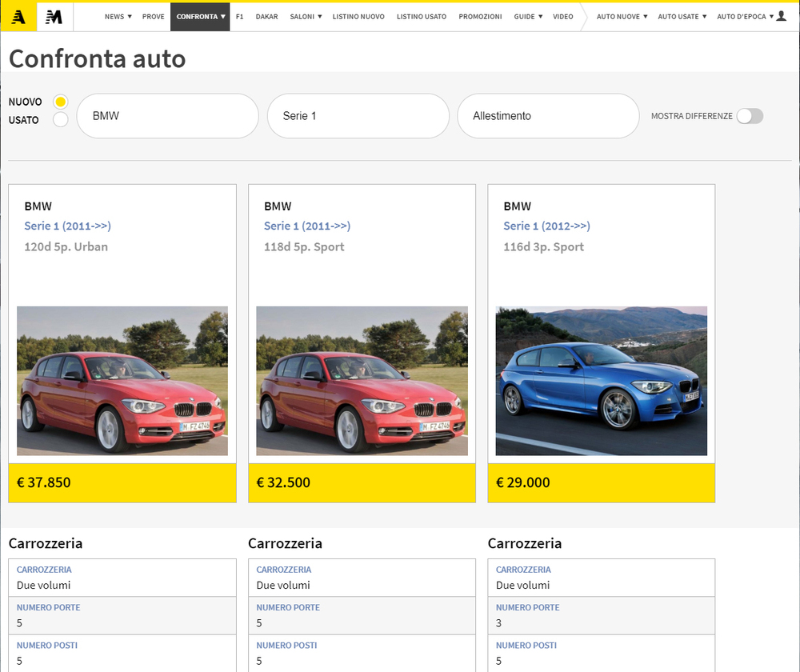The image size is (800, 672).
Task: Click the € 29.000 price bar
Action: 602,482
